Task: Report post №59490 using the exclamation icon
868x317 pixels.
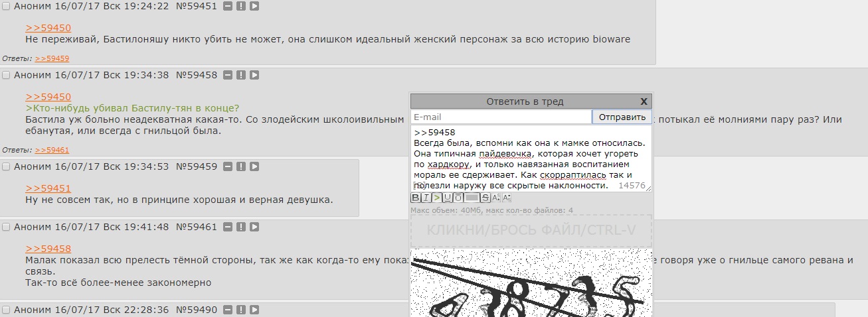Action: pos(241,310)
